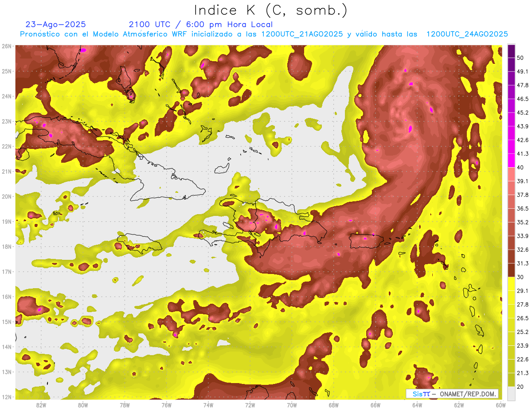532x411 pixels.
Task: Click the "82W" longitude label
Action: [41, 405]
